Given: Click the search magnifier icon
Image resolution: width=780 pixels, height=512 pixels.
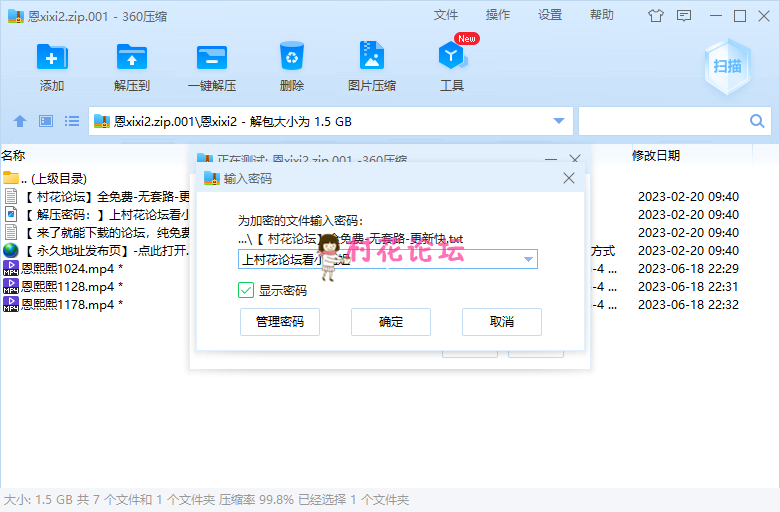Looking at the screenshot, I should pyautogui.click(x=757, y=121).
